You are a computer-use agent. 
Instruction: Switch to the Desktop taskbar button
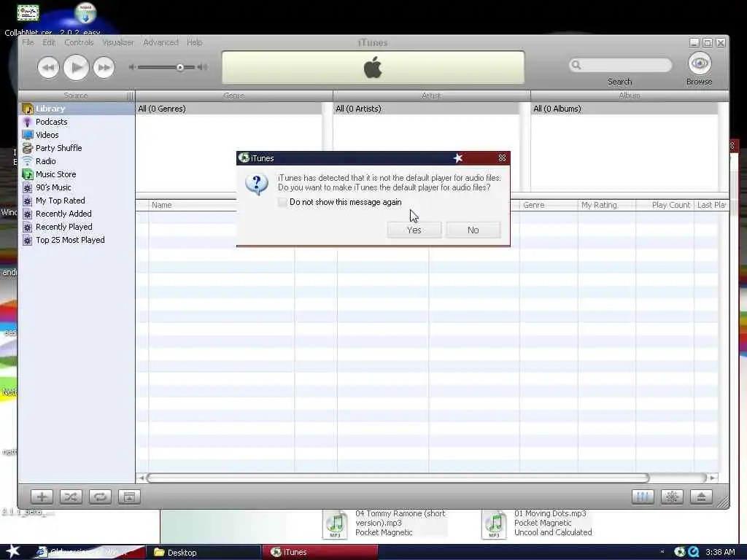point(204,553)
